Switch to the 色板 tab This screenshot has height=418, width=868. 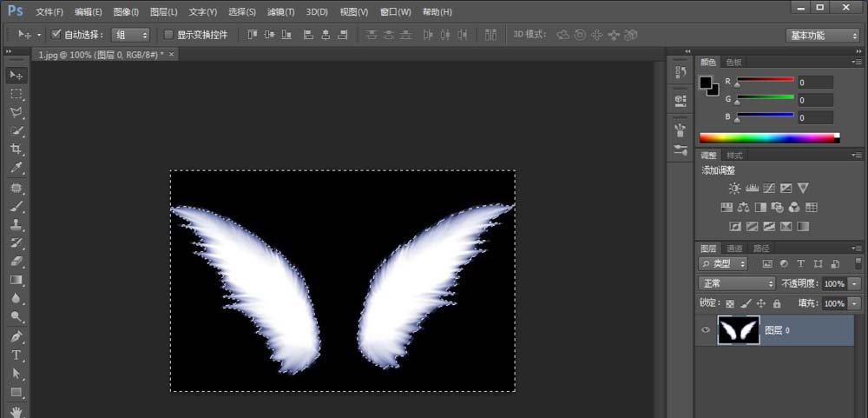coord(733,63)
